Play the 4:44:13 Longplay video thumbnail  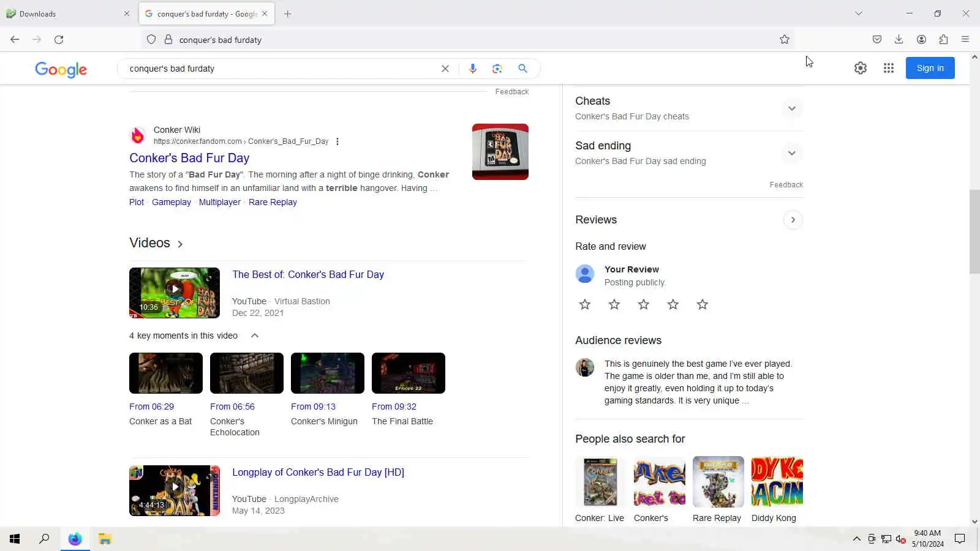[x=175, y=490]
